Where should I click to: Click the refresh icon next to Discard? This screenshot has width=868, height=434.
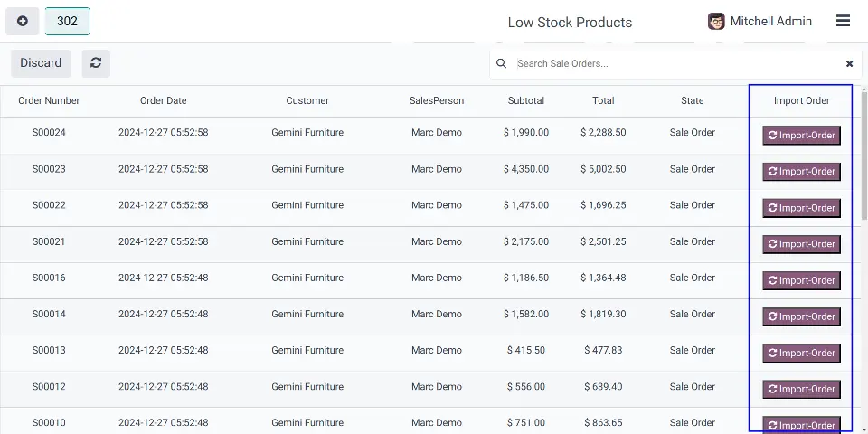(x=96, y=63)
